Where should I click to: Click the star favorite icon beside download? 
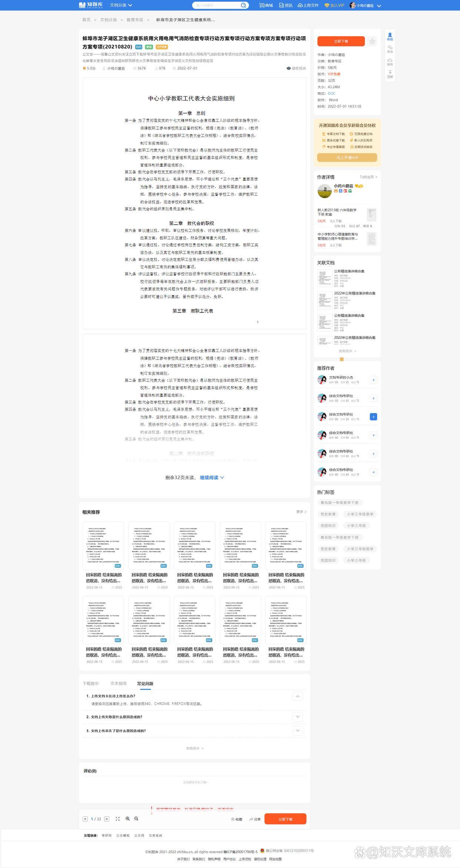coord(372,41)
